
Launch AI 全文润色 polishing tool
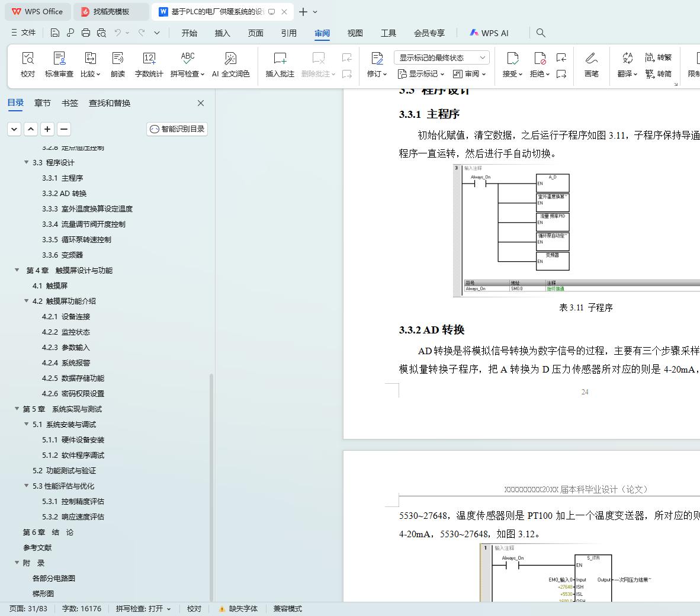(230, 65)
